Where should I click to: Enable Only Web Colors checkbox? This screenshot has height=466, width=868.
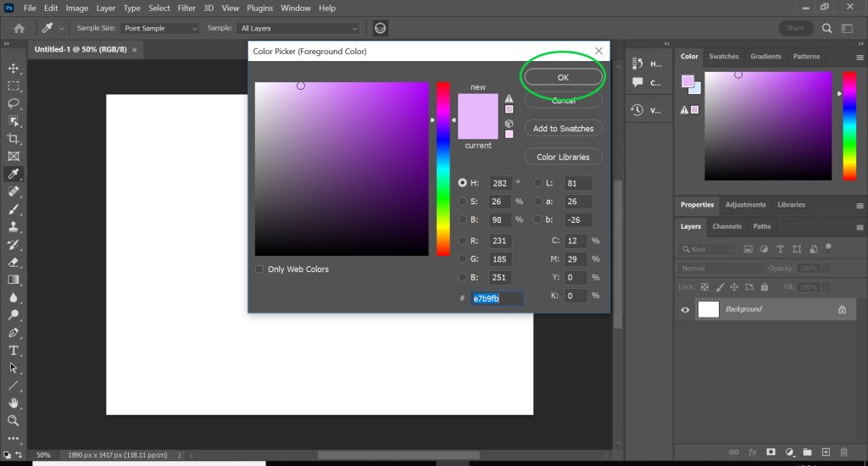pos(259,269)
